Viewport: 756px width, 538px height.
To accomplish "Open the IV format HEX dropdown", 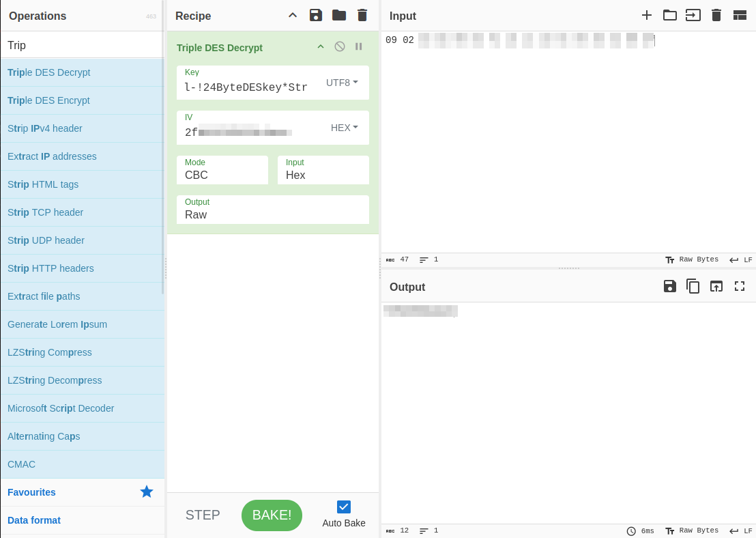I will (345, 128).
